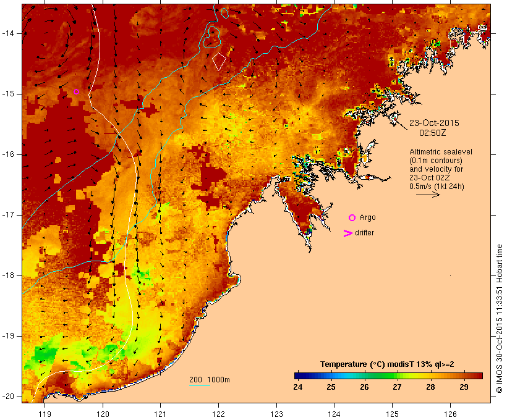Click the '124' longitude axis label
Screen dimensions: 507x420
click(334, 414)
